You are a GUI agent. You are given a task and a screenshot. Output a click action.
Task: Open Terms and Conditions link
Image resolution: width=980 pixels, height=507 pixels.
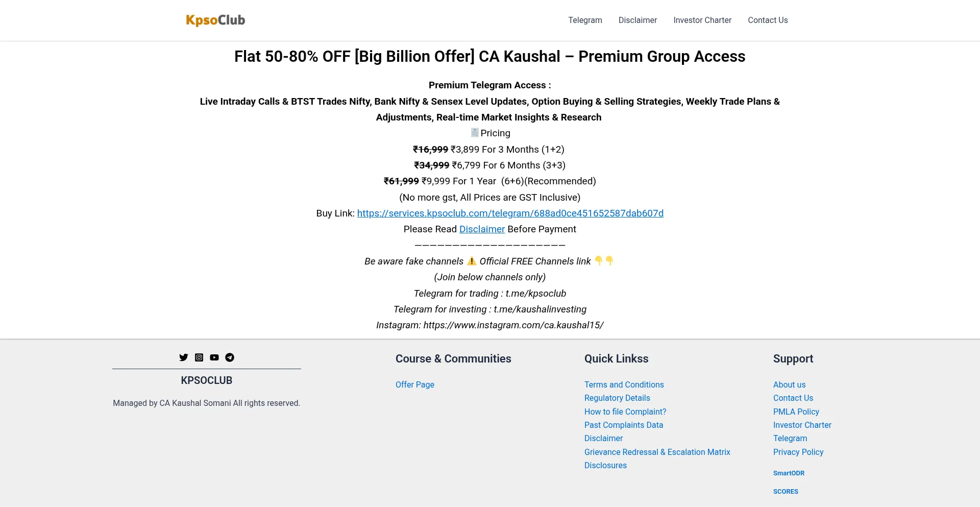[x=624, y=384]
